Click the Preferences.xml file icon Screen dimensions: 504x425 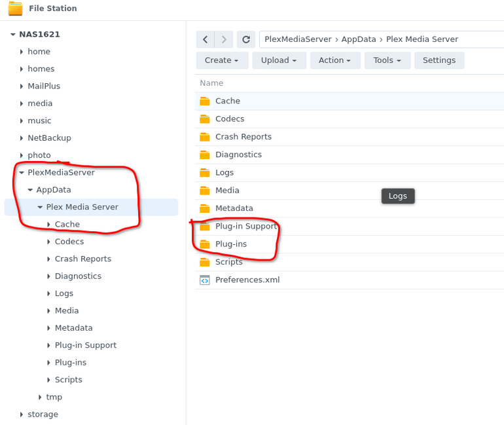(205, 280)
